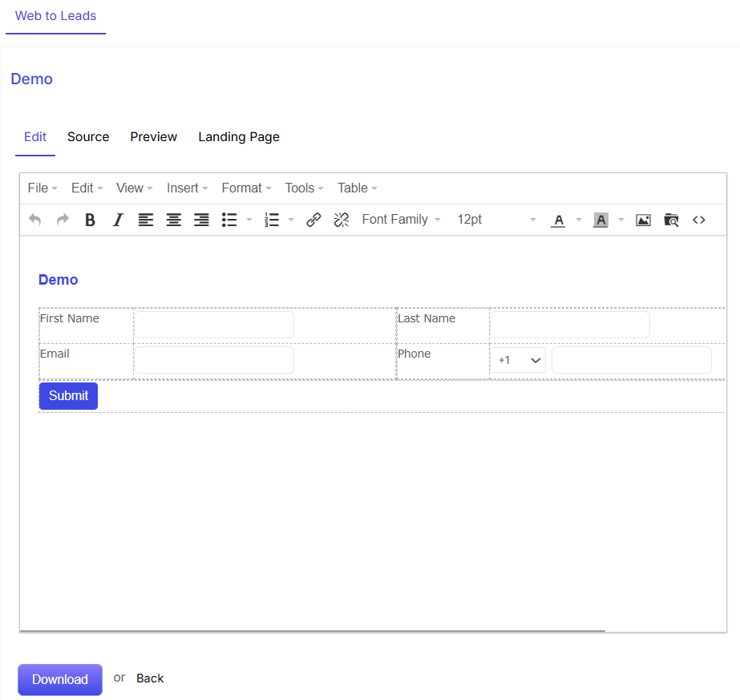This screenshot has width=740, height=700.
Task: Click the bold Demo heading in editor
Action: [x=58, y=280]
